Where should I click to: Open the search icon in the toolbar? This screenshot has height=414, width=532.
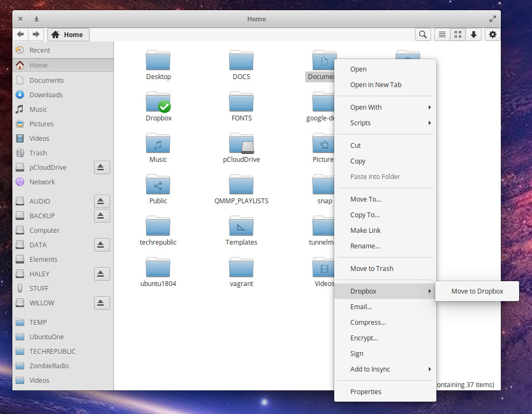click(423, 34)
